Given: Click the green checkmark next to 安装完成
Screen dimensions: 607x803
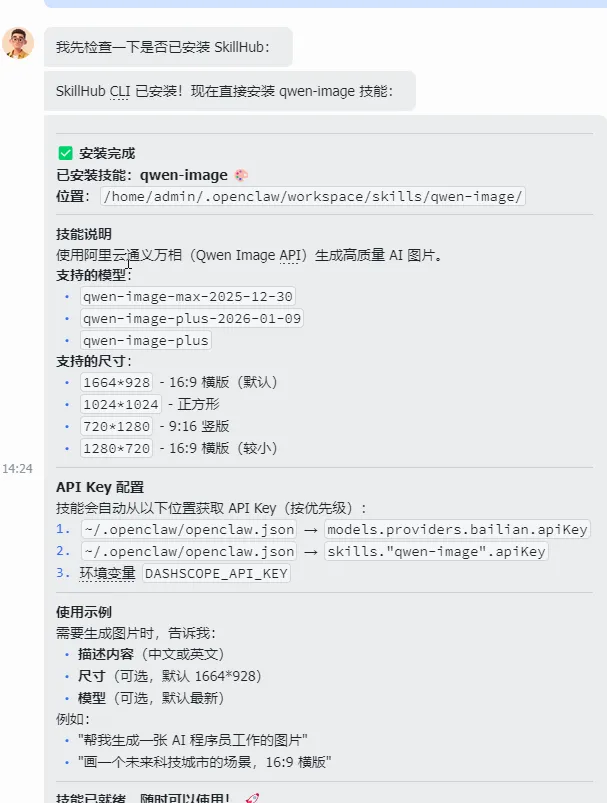Looking at the screenshot, I should pyautogui.click(x=65, y=153).
